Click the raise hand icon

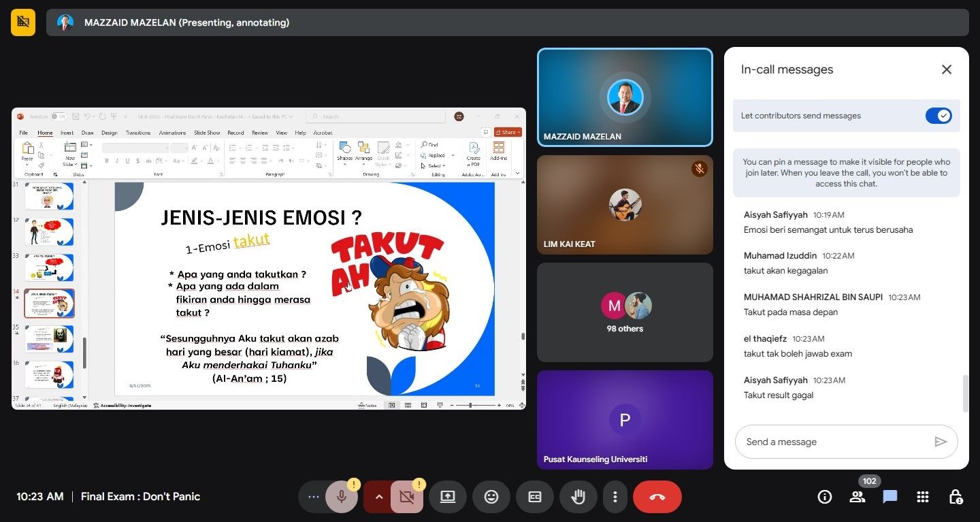[578, 497]
